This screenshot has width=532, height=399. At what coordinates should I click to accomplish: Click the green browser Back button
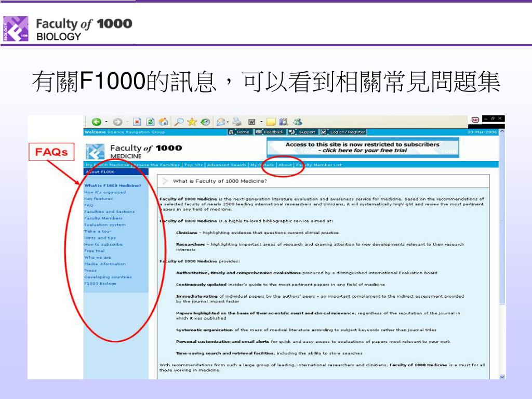coord(96,122)
